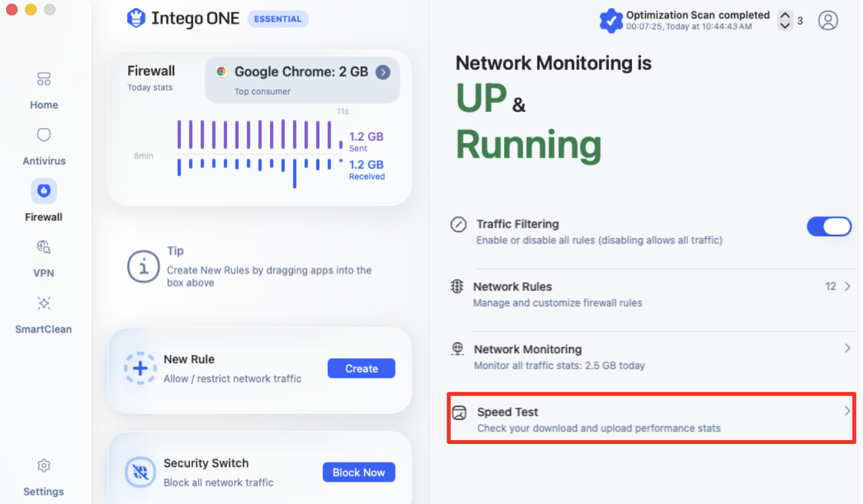Toggle Traffic Filtering switch off
Screen dimensions: 863x504
coord(829,227)
